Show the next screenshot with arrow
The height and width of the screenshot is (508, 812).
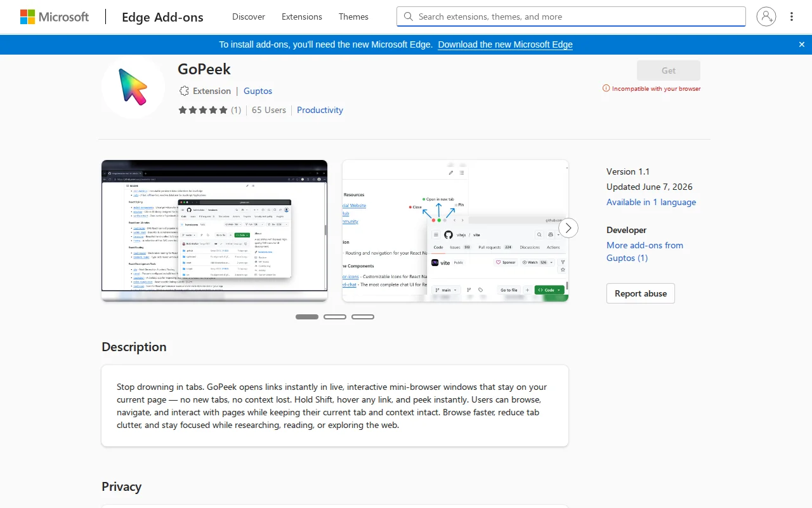(568, 228)
